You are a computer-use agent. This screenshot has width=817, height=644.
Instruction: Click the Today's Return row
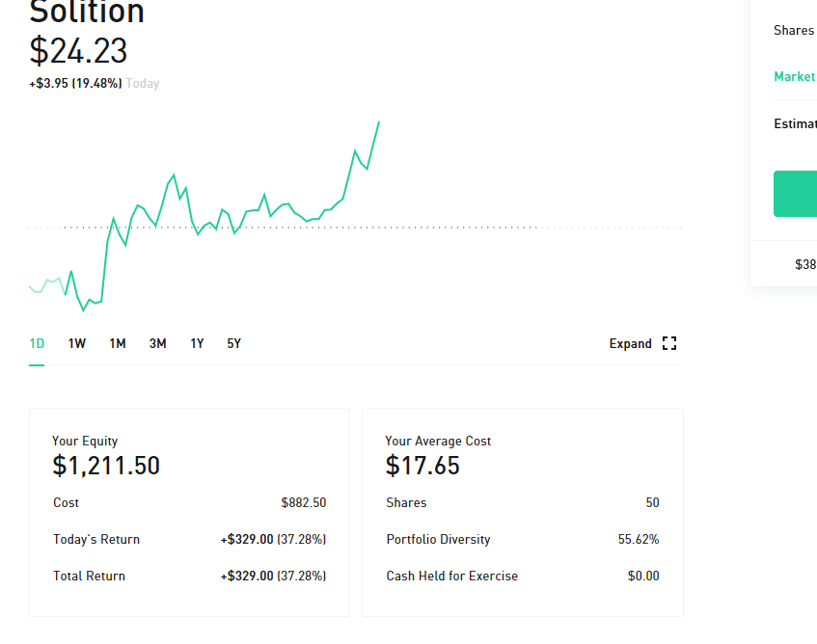coord(190,539)
